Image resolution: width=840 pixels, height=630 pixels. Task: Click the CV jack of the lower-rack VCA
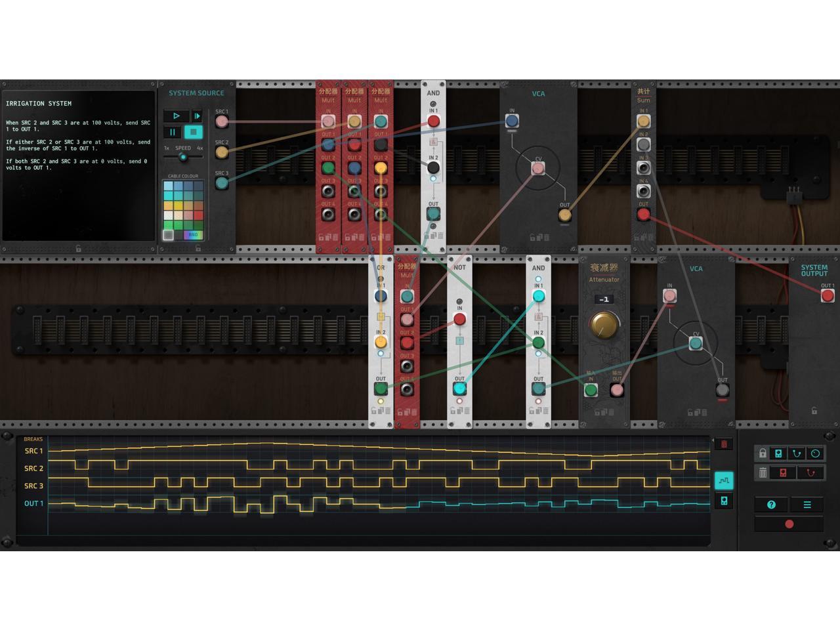(x=696, y=343)
